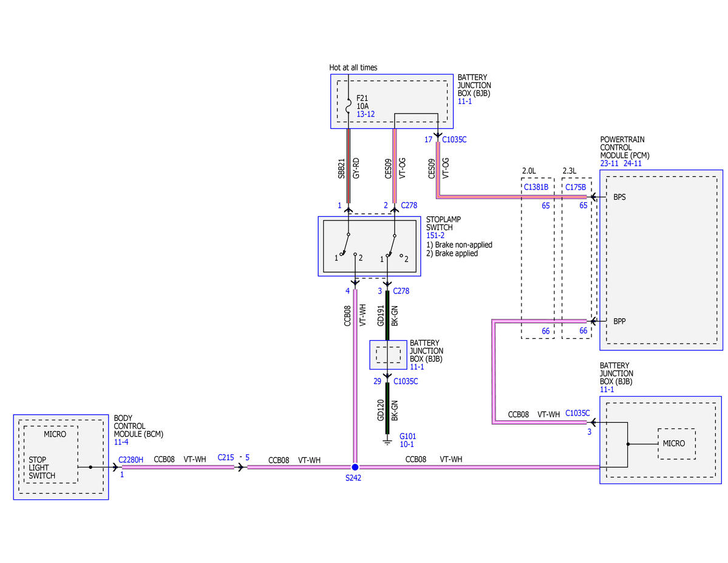
Task: Select the "F21" fuse label
Action: (x=362, y=98)
